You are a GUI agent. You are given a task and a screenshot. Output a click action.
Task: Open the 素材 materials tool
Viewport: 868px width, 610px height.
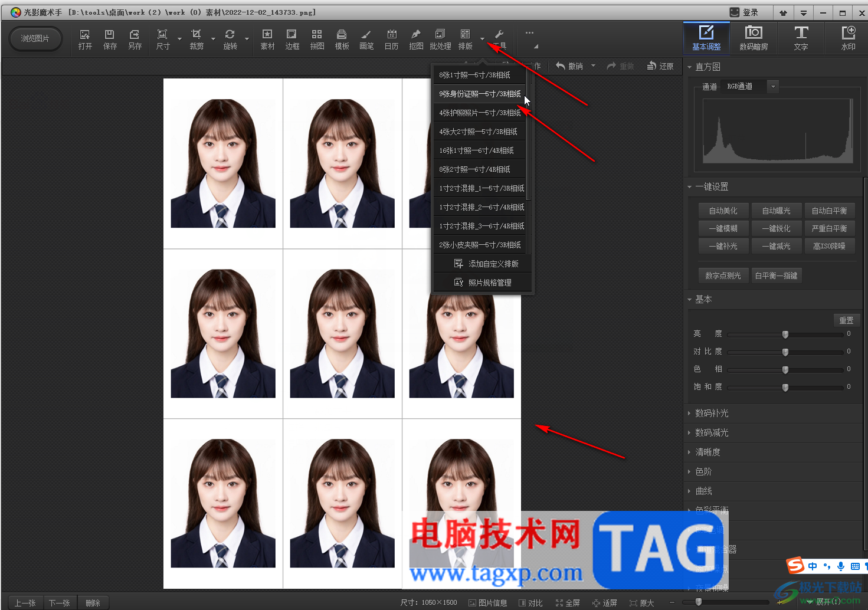pyautogui.click(x=267, y=39)
